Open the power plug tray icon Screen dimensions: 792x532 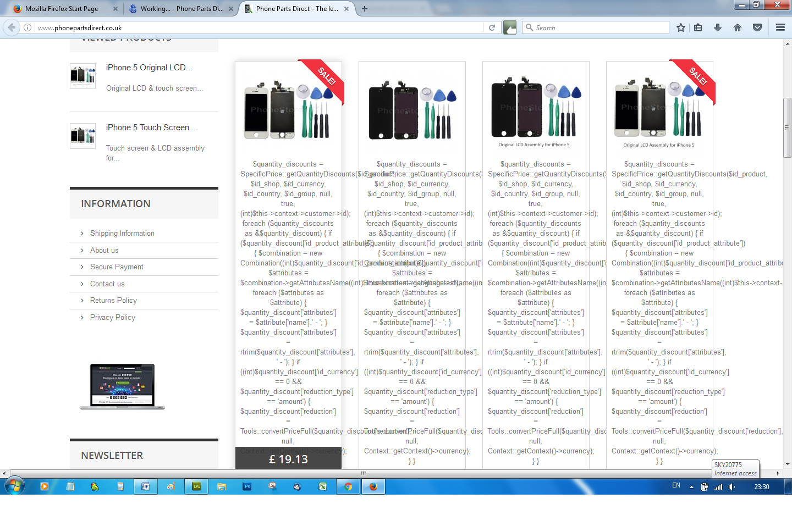tap(705, 487)
